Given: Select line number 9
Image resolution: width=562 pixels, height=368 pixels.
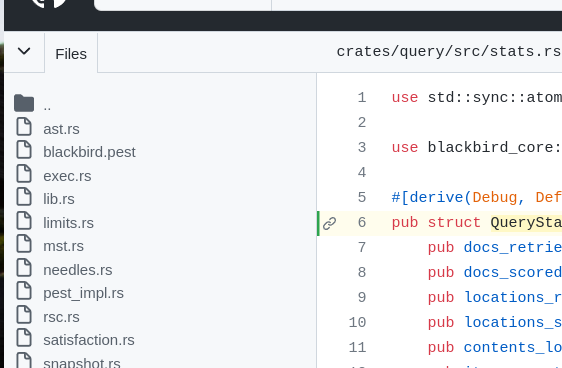Looking at the screenshot, I should (x=362, y=297).
